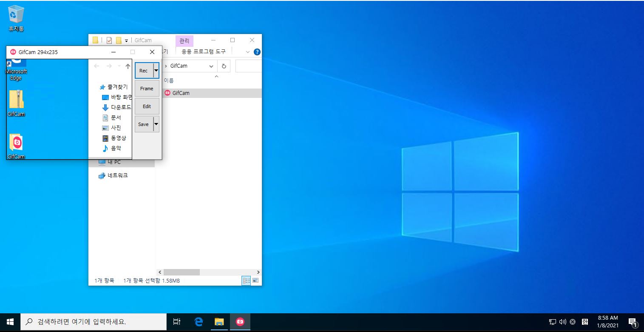Viewport: 644px width, 332px height.
Task: Open the volume tray icon
Action: 563,322
